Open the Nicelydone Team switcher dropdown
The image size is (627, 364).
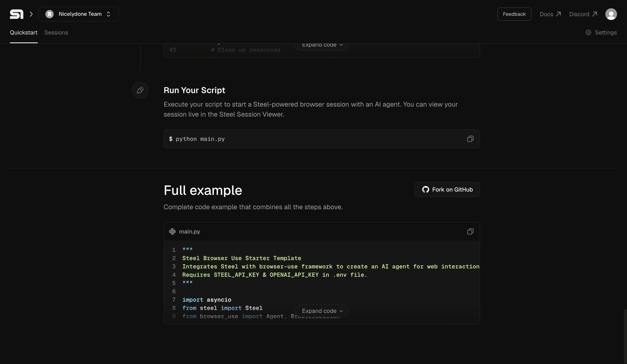point(78,14)
